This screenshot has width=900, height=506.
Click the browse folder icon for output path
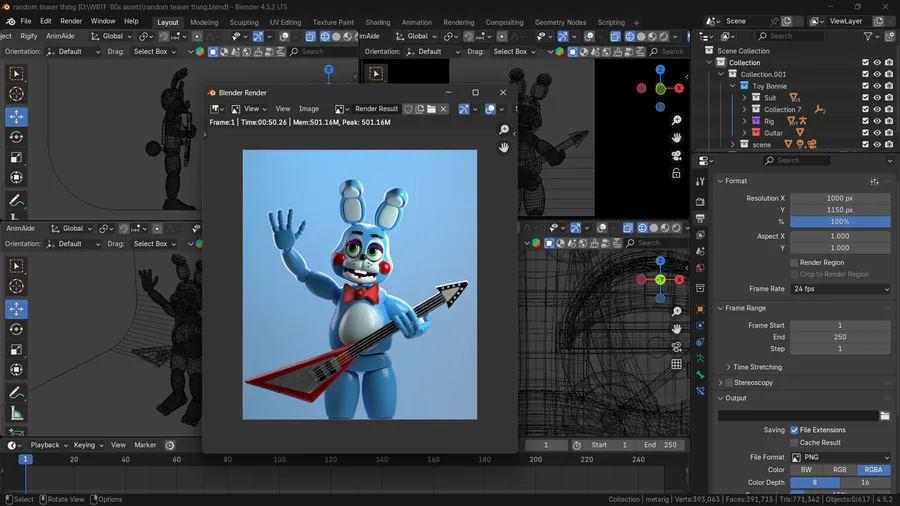point(884,415)
